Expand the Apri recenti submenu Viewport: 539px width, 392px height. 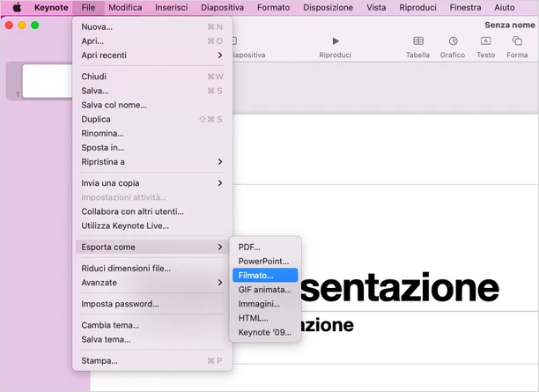coord(152,55)
